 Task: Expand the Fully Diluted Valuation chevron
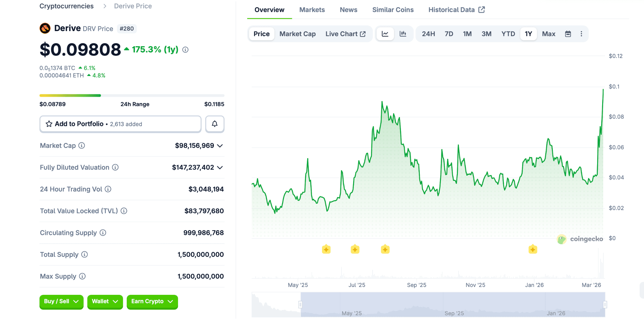(x=220, y=168)
